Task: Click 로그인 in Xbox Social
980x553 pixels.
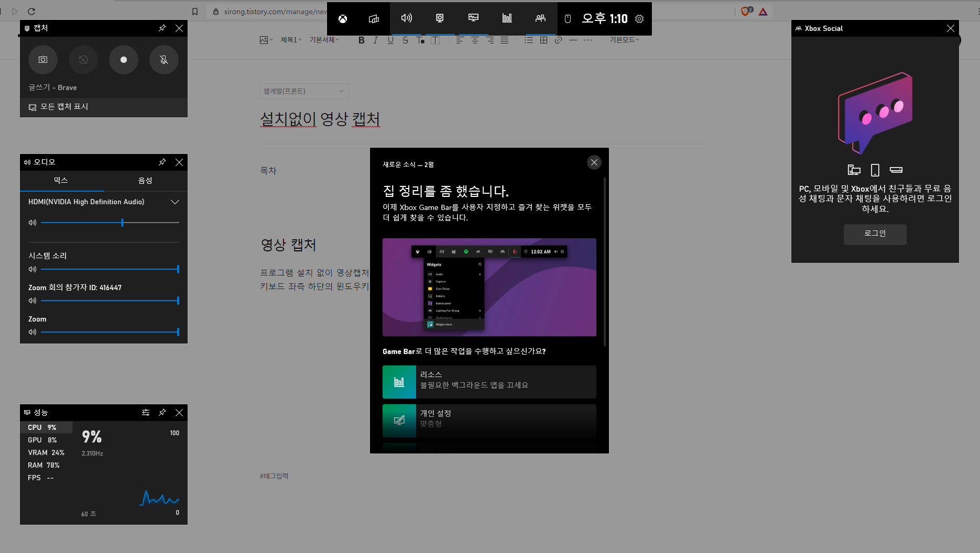Action: tap(875, 234)
